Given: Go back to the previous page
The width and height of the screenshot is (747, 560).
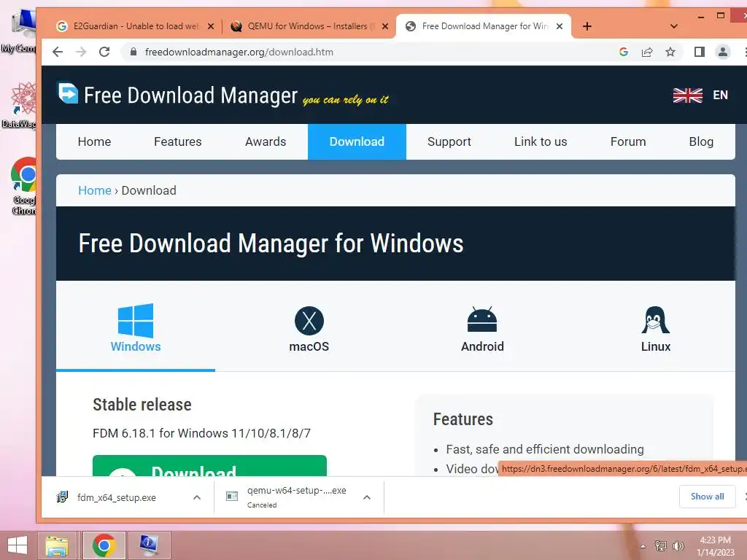Looking at the screenshot, I should point(58,52).
